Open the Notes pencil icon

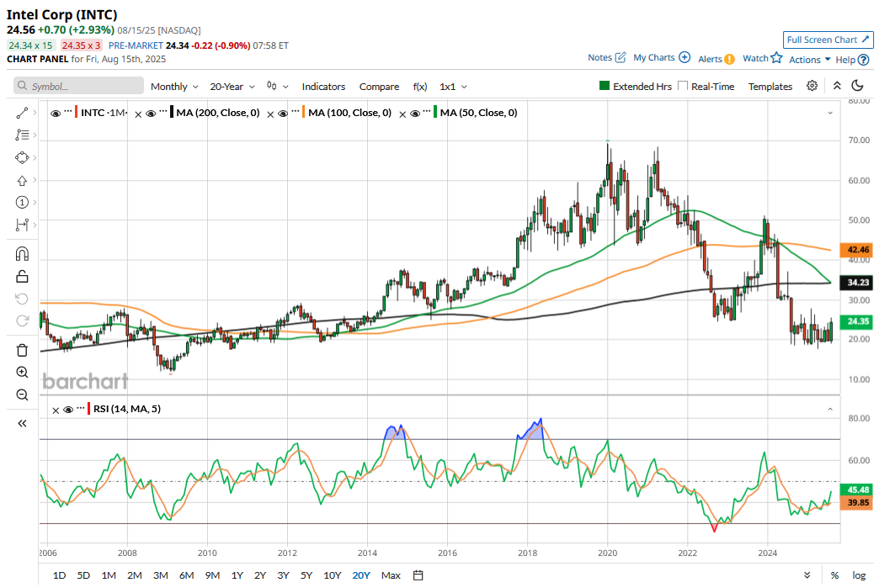click(x=620, y=57)
